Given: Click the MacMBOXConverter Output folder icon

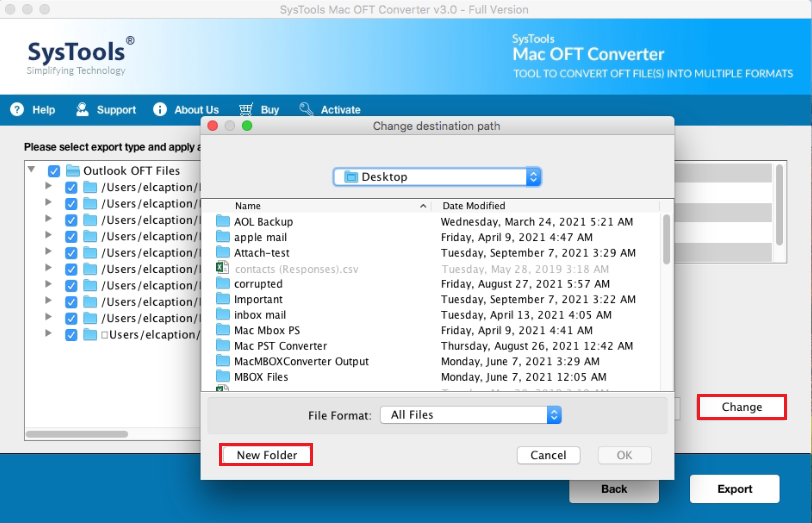Looking at the screenshot, I should (x=223, y=361).
